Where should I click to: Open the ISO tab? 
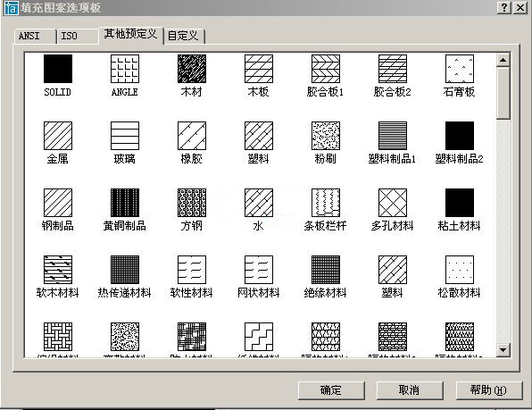[78, 37]
